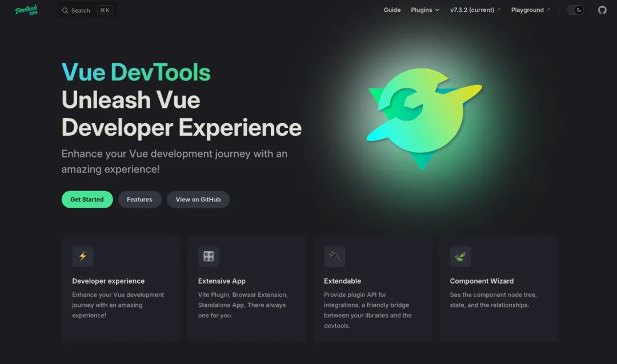Viewport: 617px width, 364px height.
Task: Click the Extendable card title
Action: [342, 281]
